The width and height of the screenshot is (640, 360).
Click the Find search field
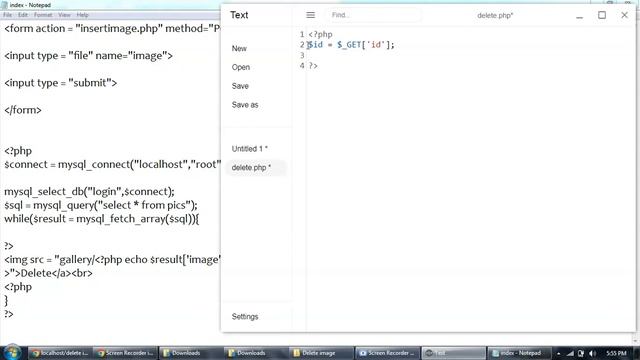coord(373,15)
